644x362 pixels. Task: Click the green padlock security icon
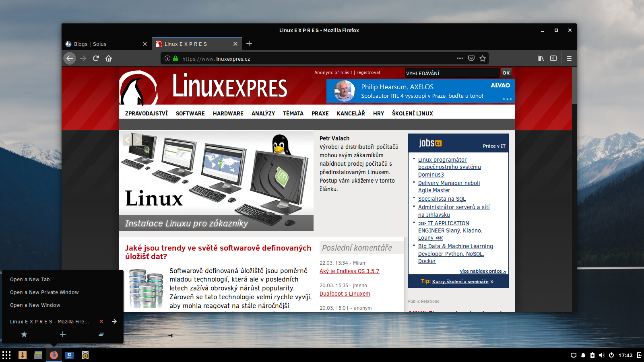[x=175, y=58]
